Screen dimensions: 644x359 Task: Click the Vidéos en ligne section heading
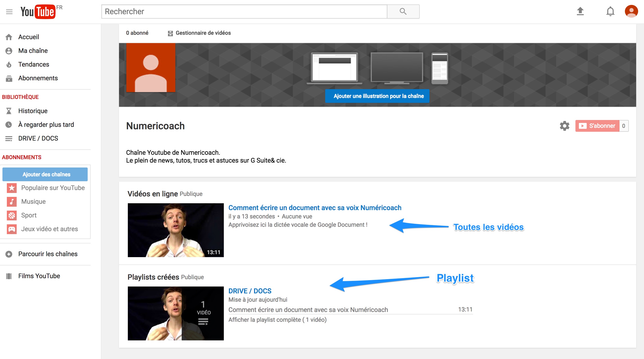(153, 194)
